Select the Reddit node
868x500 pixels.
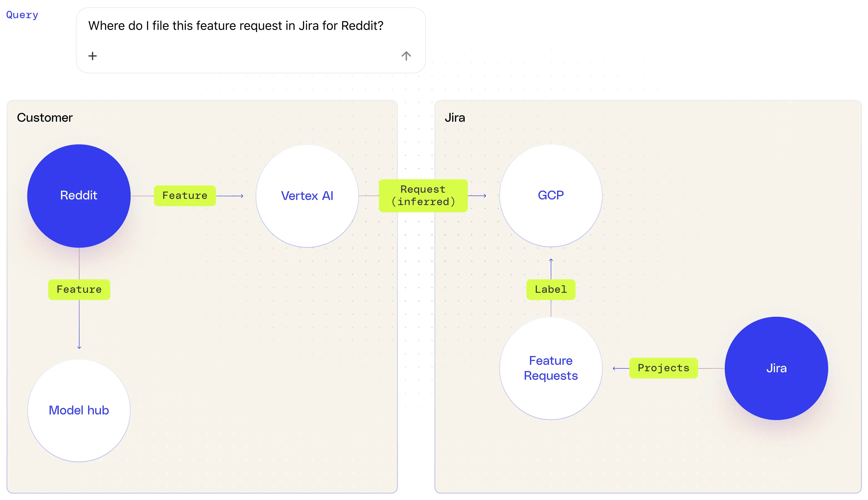click(79, 196)
